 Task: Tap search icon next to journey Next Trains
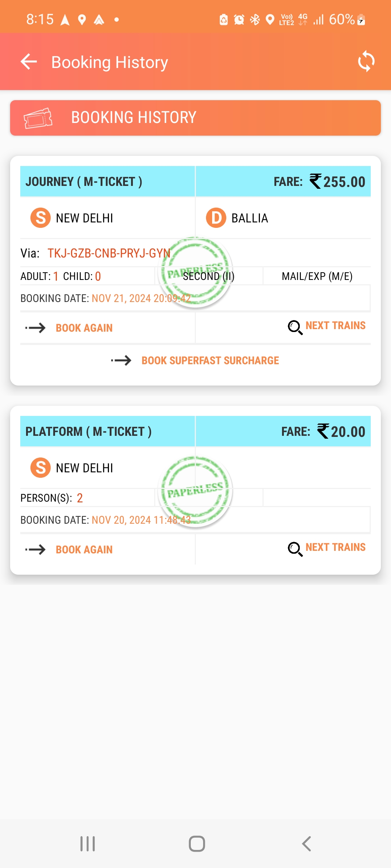click(295, 328)
